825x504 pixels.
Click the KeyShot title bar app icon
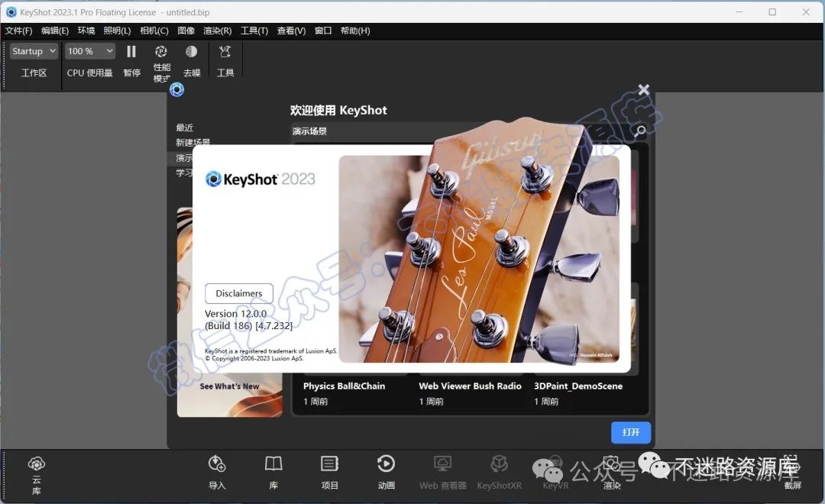[11, 11]
